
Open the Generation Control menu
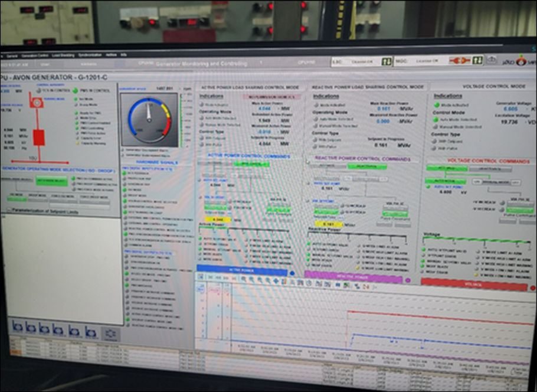click(35, 55)
